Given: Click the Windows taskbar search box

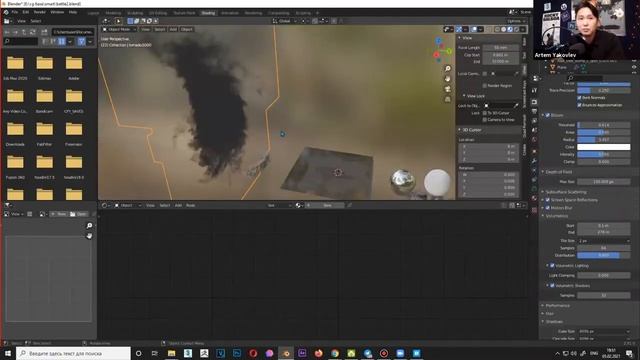Looking at the screenshot, I should (73, 353).
